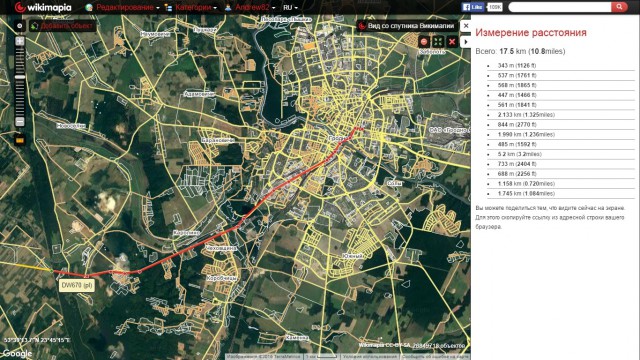Select the 688 m segment row
Image resolution: width=640 pixels, height=360 pixels.
560,173
